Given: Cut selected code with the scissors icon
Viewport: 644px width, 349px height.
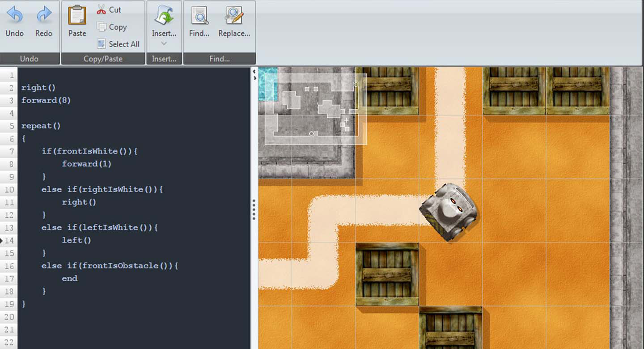Looking at the screenshot, I should click(x=102, y=10).
